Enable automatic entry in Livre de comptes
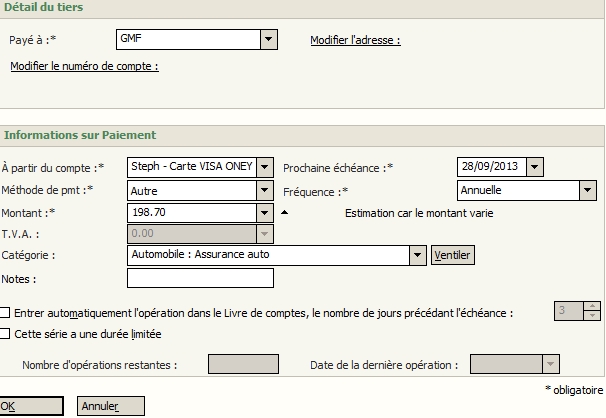Viewport: 606px width, 418px height. click(x=7, y=312)
